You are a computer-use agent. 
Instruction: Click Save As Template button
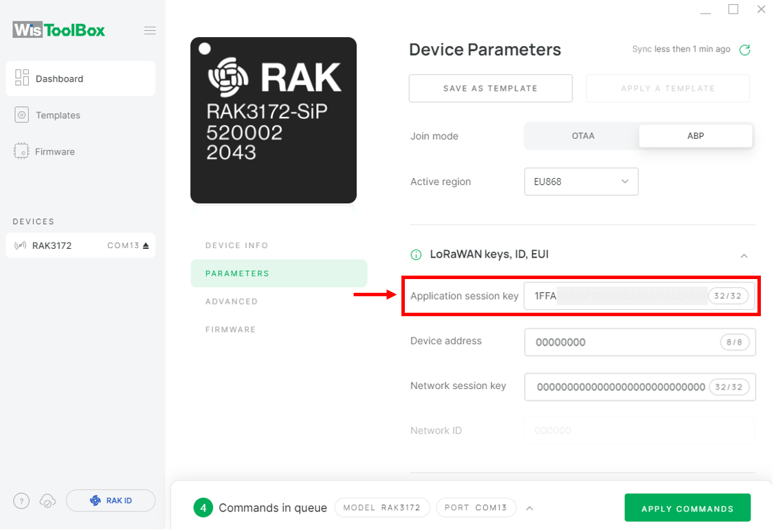click(491, 89)
